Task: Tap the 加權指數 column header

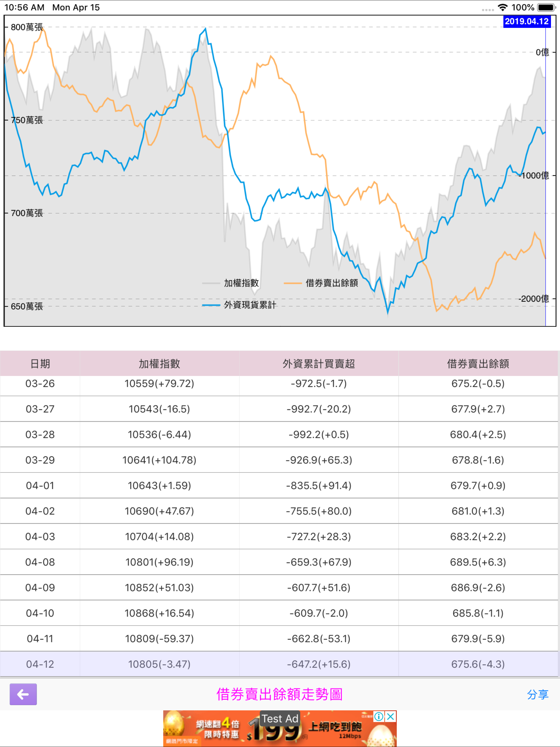Action: tap(159, 363)
